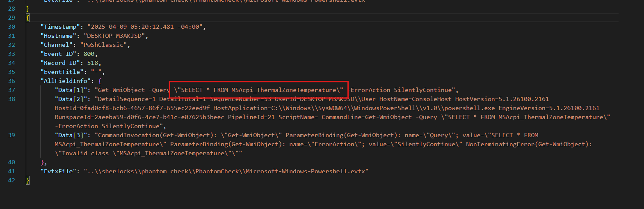The width and height of the screenshot is (644, 209).
Task: Click the closing brace on line 40
Action: (42, 162)
